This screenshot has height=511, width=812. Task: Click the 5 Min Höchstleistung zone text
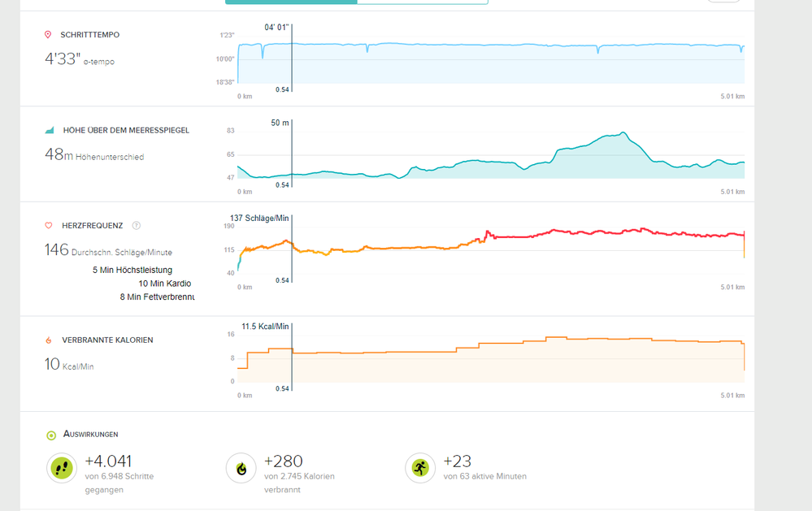click(x=132, y=270)
